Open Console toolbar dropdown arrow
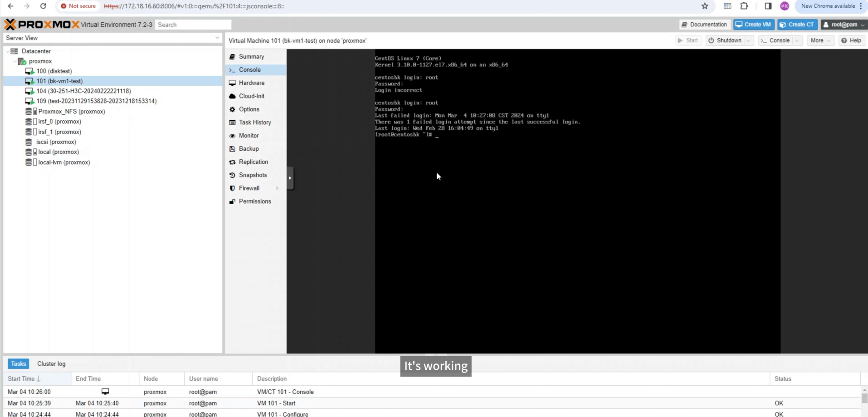The width and height of the screenshot is (868, 417). (797, 40)
